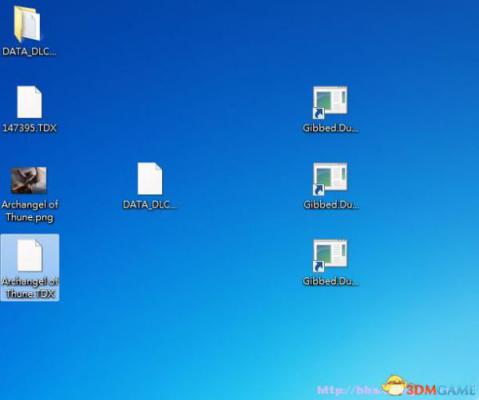Click the name label under the DATA_DLC blank file
Screen dimensions: 479x400
[x=150, y=205]
